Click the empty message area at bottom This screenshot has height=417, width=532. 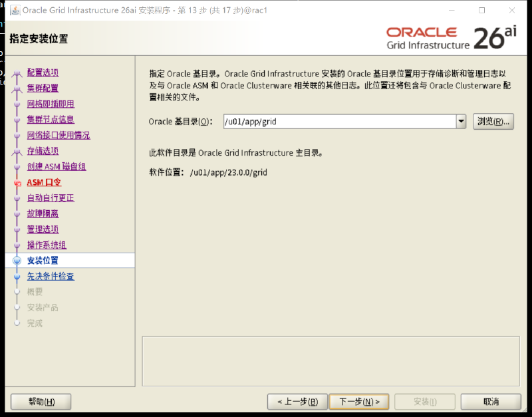[331, 361]
